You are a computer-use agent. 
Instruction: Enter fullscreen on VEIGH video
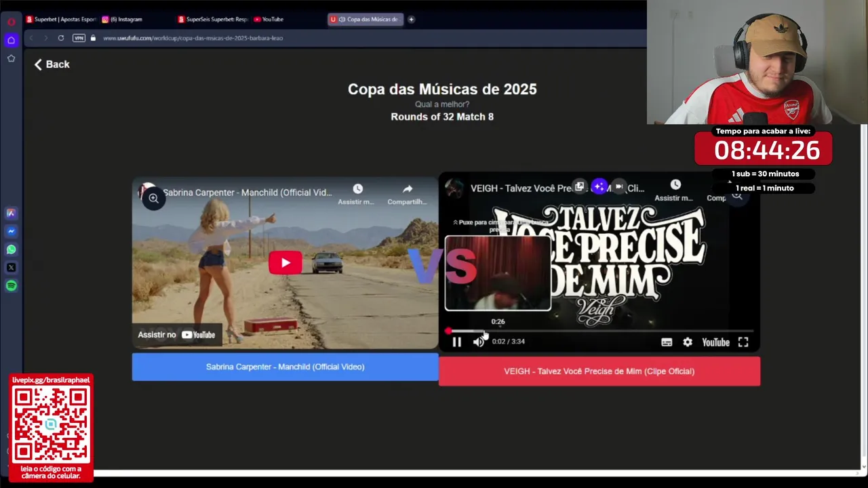(743, 342)
